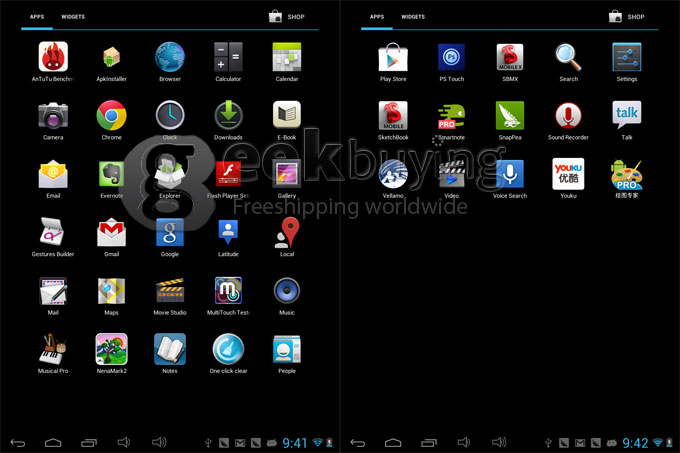Open the Calculator app
Image resolution: width=680 pixels, height=453 pixels.
coord(228,57)
